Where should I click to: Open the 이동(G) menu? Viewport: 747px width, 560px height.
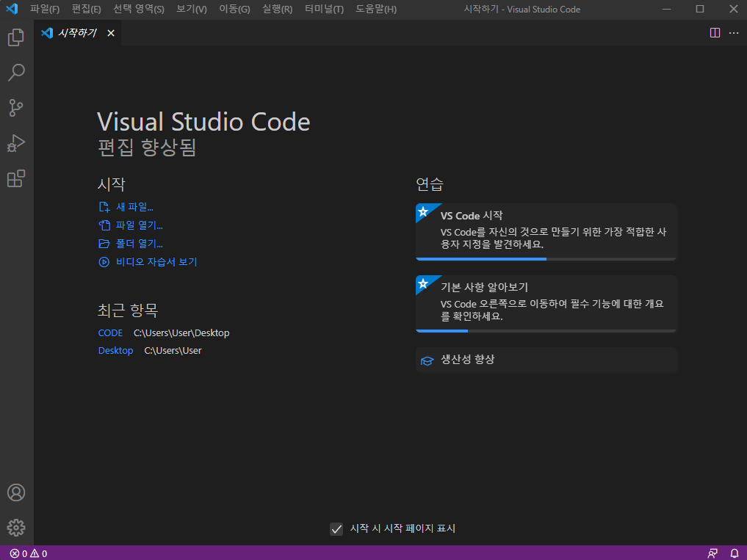pos(234,9)
